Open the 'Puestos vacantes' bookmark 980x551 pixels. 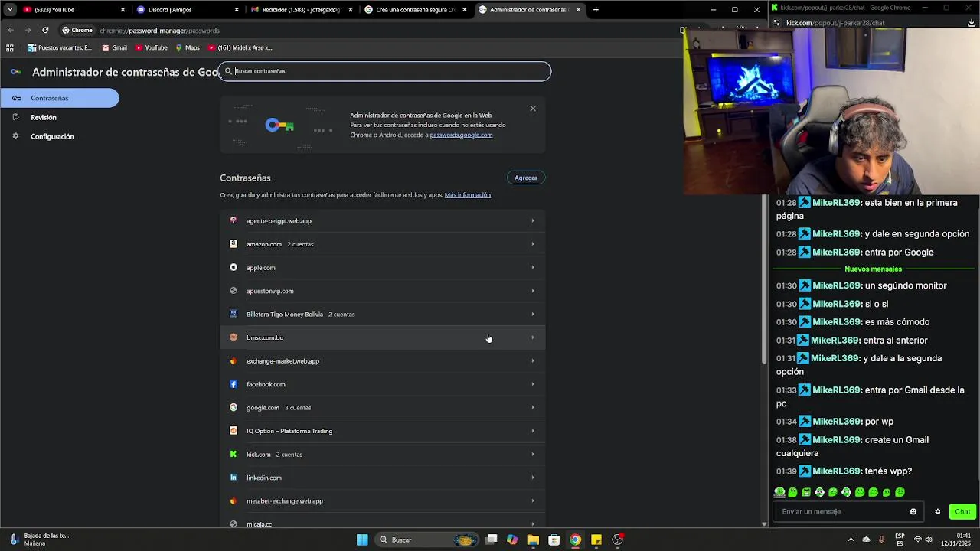[60, 47]
